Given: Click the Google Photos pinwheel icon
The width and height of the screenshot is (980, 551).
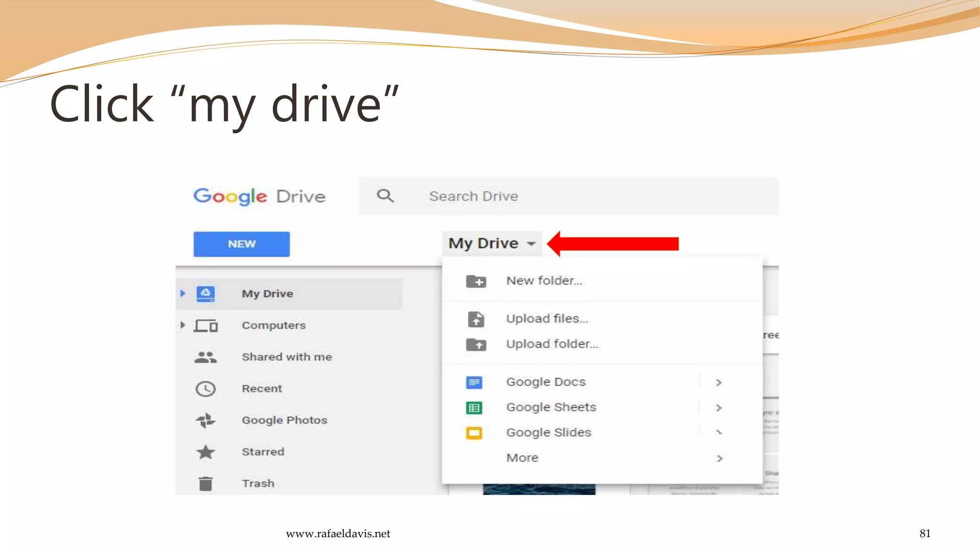Looking at the screenshot, I should 206,420.
